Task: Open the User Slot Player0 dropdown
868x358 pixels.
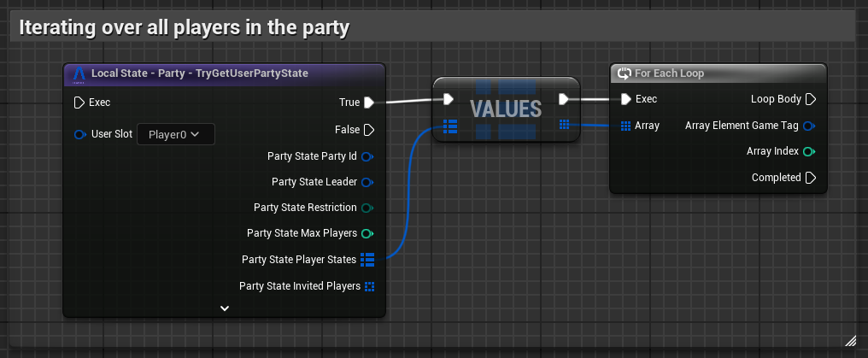Action: click(175, 134)
